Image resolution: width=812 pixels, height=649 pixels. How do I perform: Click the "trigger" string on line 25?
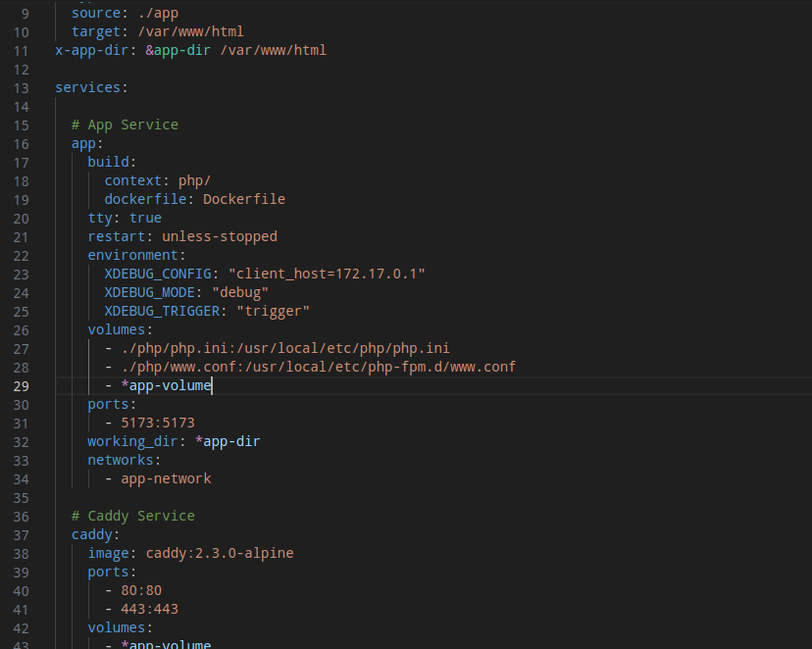(x=273, y=311)
